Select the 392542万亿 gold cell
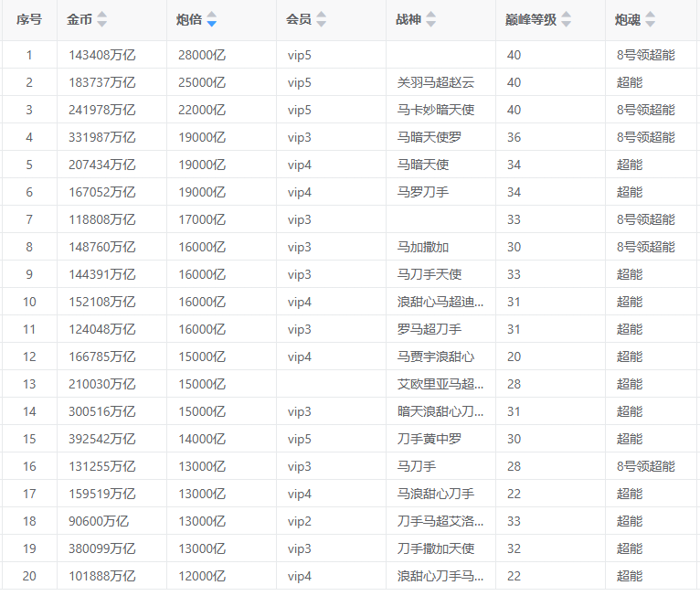The width and height of the screenshot is (700, 596). pos(101,439)
